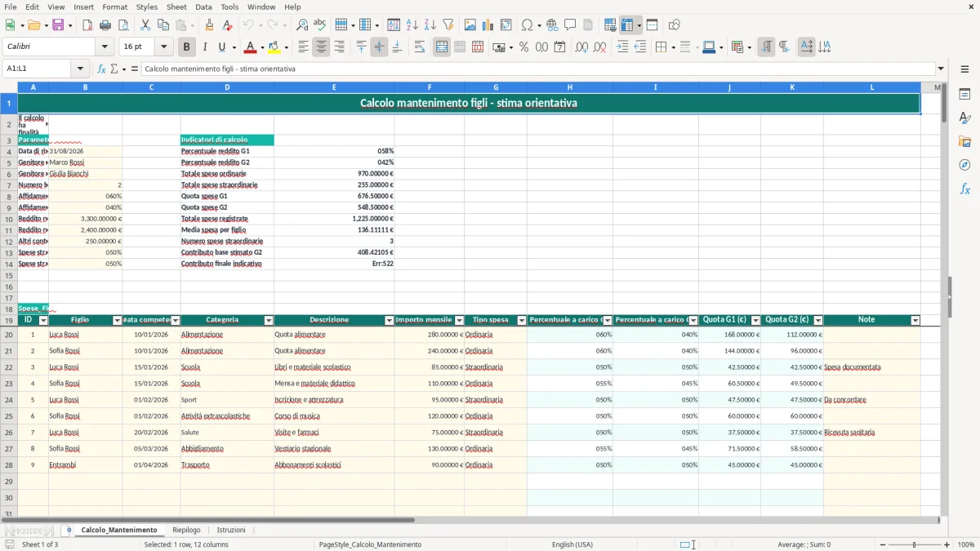The image size is (980, 551).
Task: Open sidebar Functions fx icon
Action: pyautogui.click(x=964, y=189)
